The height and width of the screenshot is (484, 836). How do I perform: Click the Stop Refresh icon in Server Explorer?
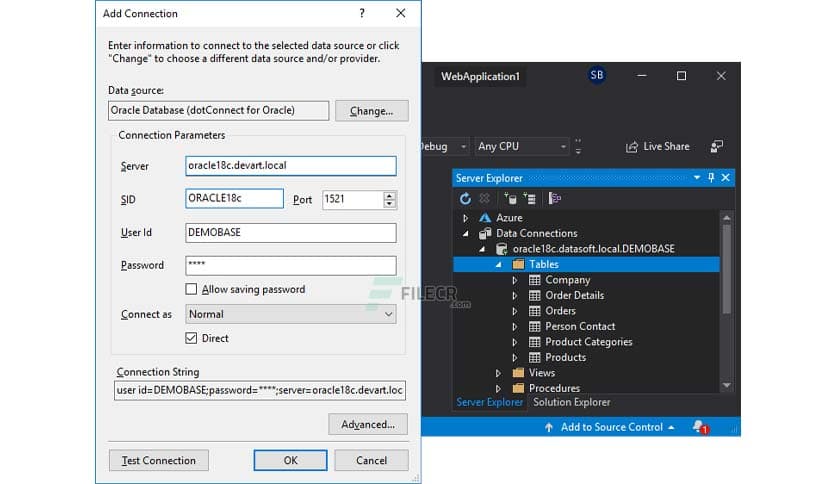(484, 199)
